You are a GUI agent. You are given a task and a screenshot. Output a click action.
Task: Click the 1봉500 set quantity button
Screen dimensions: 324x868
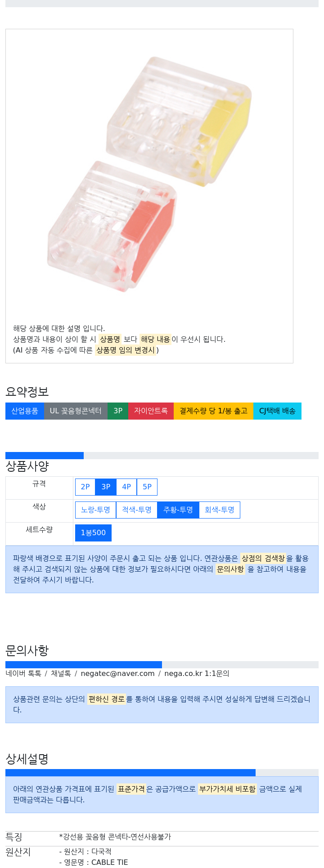coord(93,533)
